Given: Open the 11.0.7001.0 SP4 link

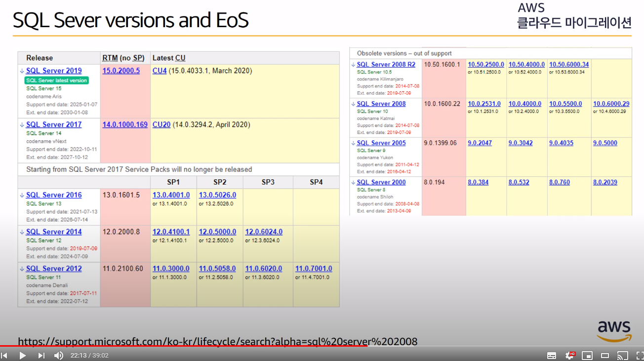Looking at the screenshot, I should coord(314,269).
